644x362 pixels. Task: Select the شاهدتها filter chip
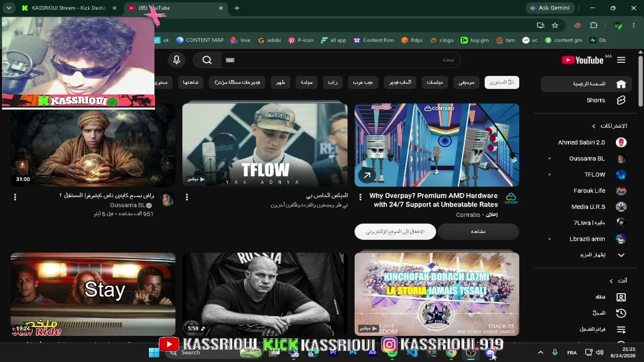pyautogui.click(x=190, y=82)
